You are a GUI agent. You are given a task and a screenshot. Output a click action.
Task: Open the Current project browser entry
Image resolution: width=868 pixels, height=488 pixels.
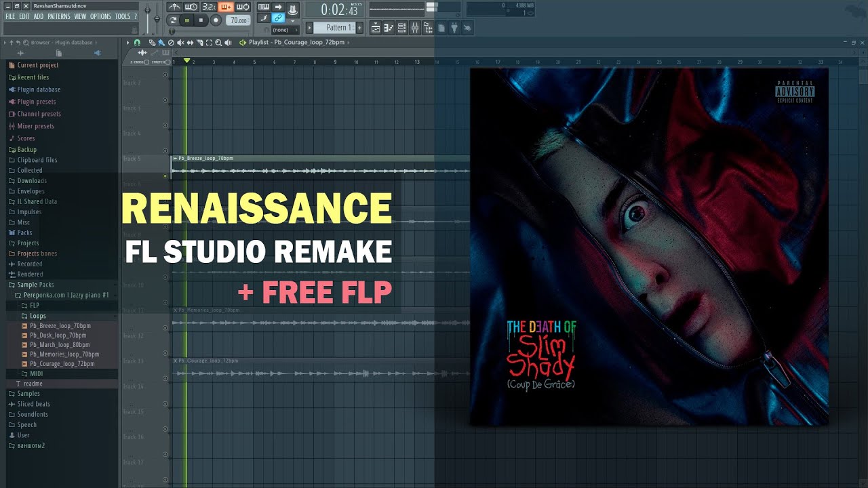pyautogui.click(x=38, y=65)
